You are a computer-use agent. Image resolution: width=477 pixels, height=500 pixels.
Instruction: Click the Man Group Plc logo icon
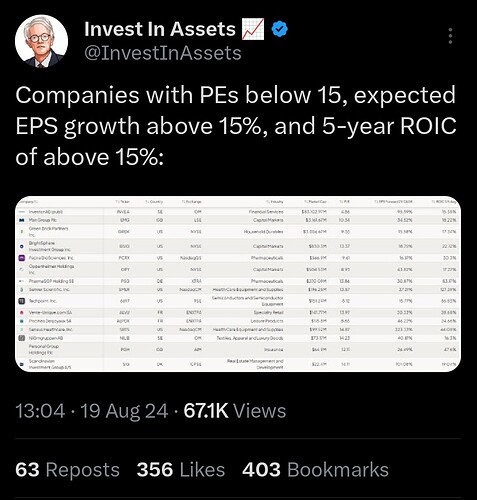pos(22,220)
